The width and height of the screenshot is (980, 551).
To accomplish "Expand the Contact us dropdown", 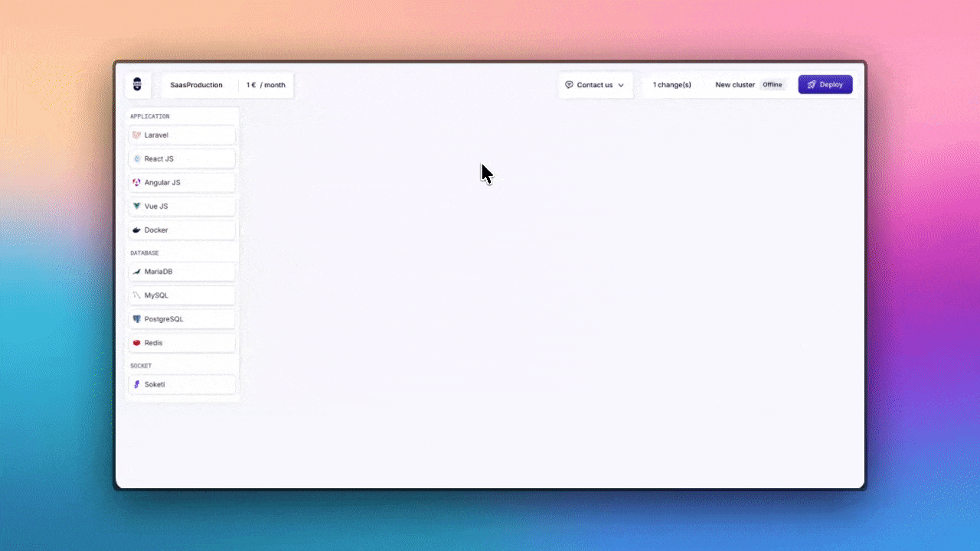I will point(595,85).
